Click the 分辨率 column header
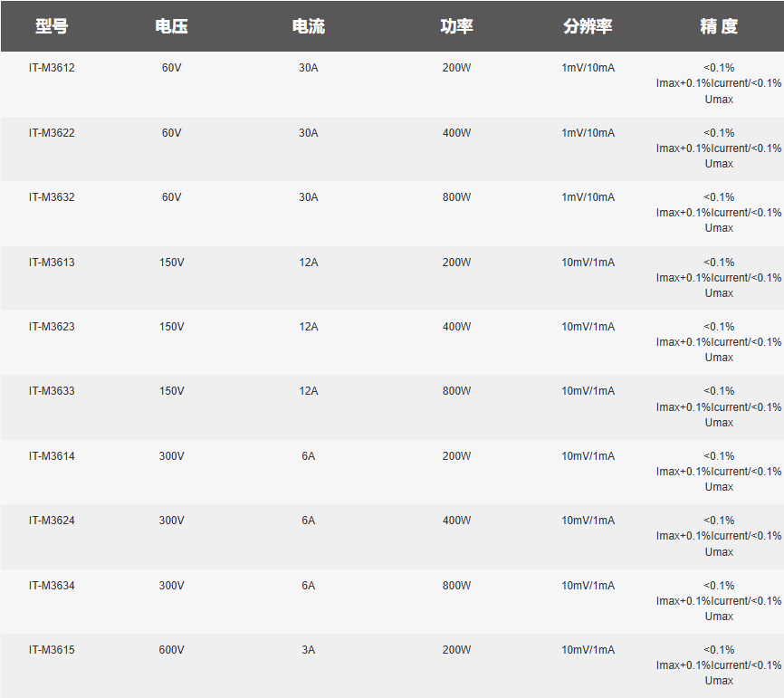 pyautogui.click(x=588, y=26)
